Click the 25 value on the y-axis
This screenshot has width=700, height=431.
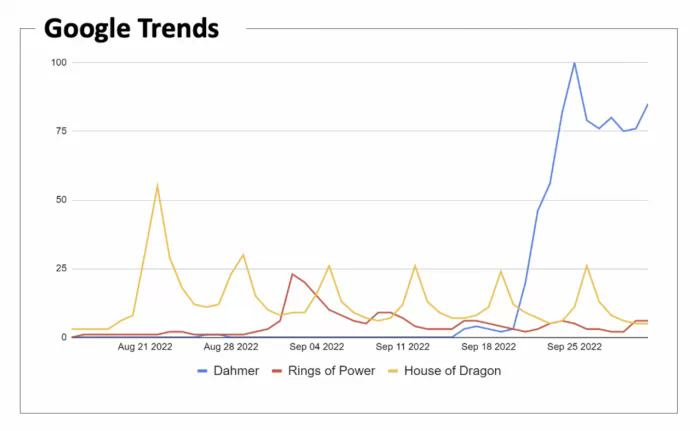[61, 269]
